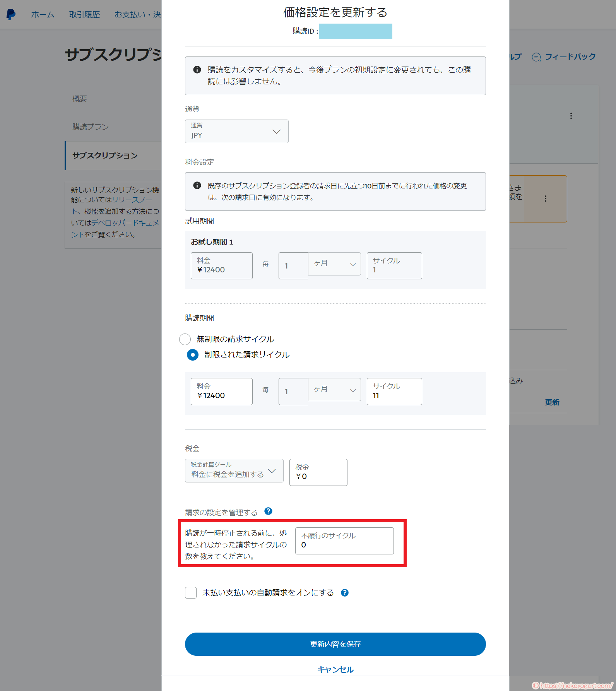Open the three-dot menu in the orange-bordered card
The height and width of the screenshot is (691, 616).
(x=545, y=198)
